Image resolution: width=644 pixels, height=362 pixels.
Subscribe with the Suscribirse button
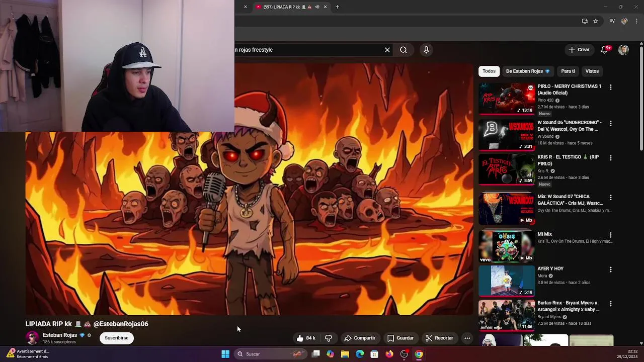[x=117, y=338]
